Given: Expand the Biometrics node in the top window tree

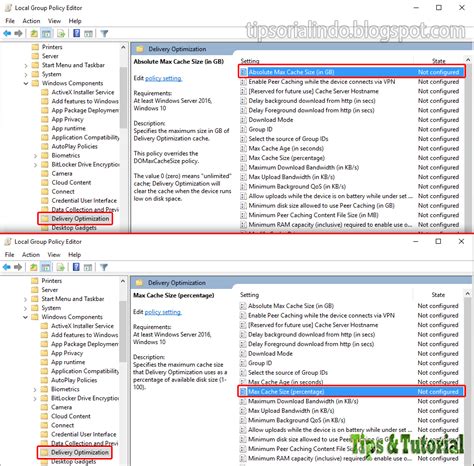Looking at the screenshot, I should point(36,156).
